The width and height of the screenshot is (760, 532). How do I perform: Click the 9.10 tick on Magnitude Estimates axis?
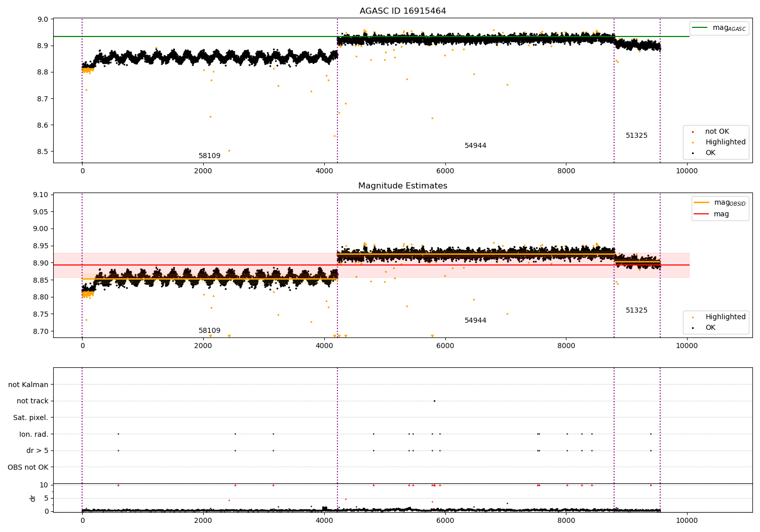(41, 195)
